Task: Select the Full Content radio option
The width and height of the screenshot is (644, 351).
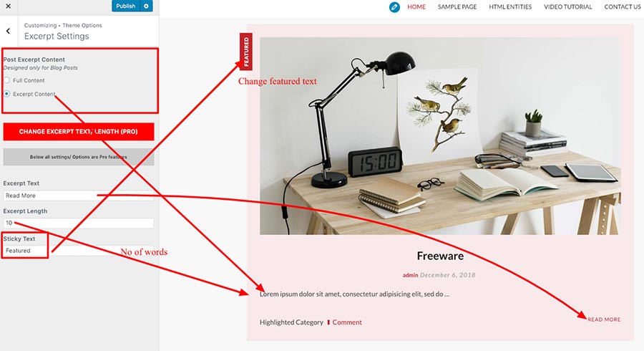Action: click(x=6, y=80)
